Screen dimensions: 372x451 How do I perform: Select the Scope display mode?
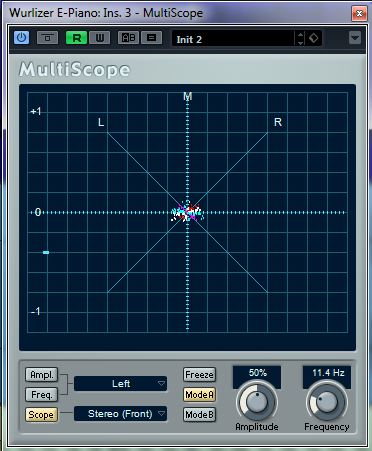pyautogui.click(x=41, y=415)
